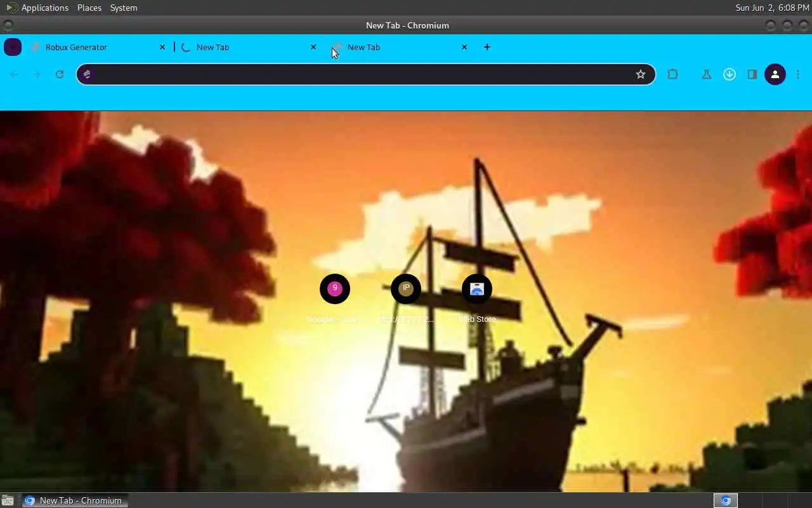Go forward to next page
This screenshot has height=508, width=812.
37,74
